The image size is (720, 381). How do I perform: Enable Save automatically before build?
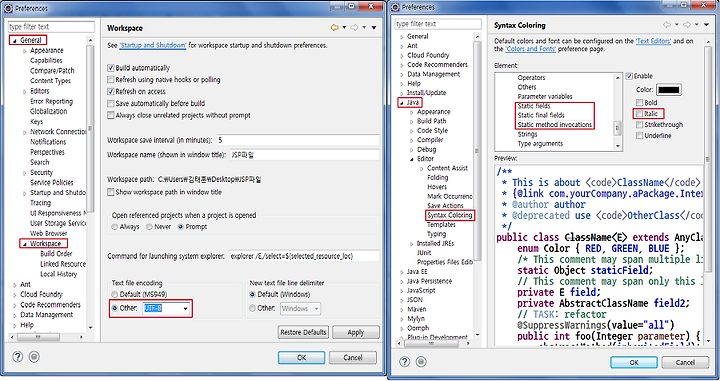point(110,103)
